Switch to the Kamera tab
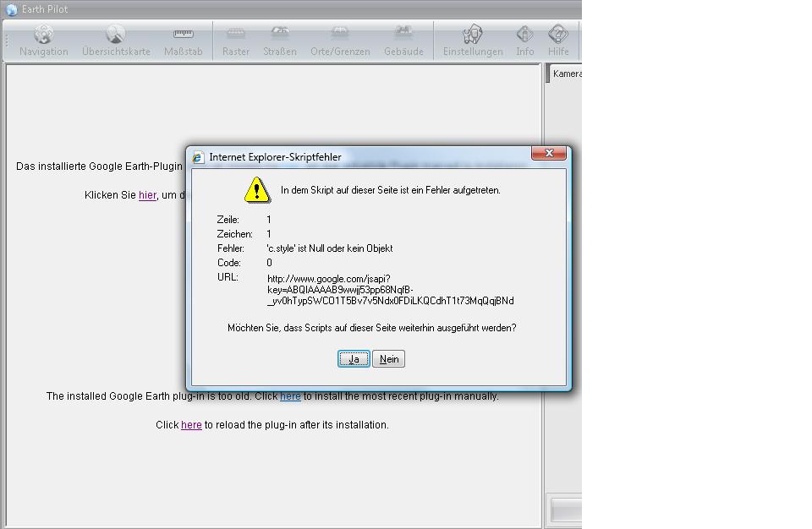Screen dimensions: 812x529 click(567, 74)
